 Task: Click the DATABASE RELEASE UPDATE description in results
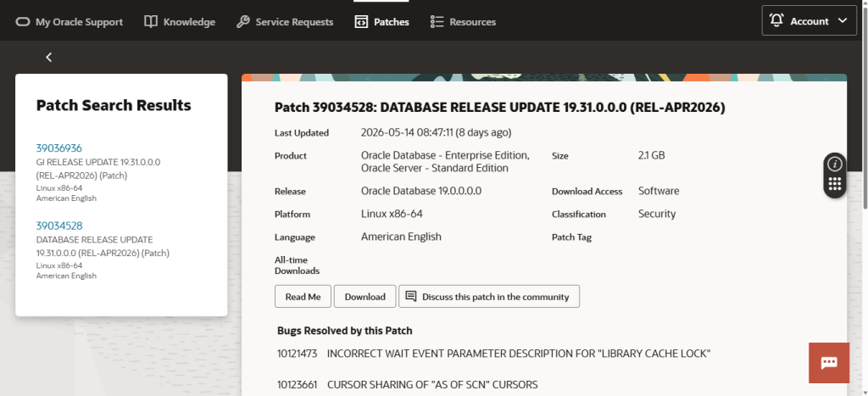pos(103,247)
